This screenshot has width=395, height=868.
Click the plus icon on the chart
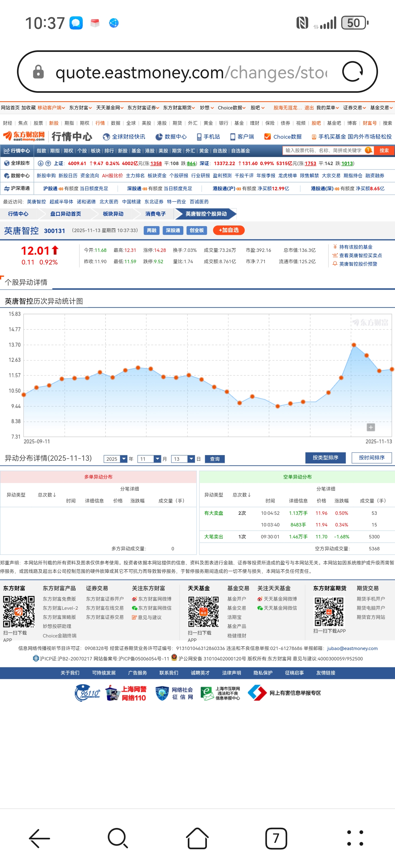click(371, 427)
